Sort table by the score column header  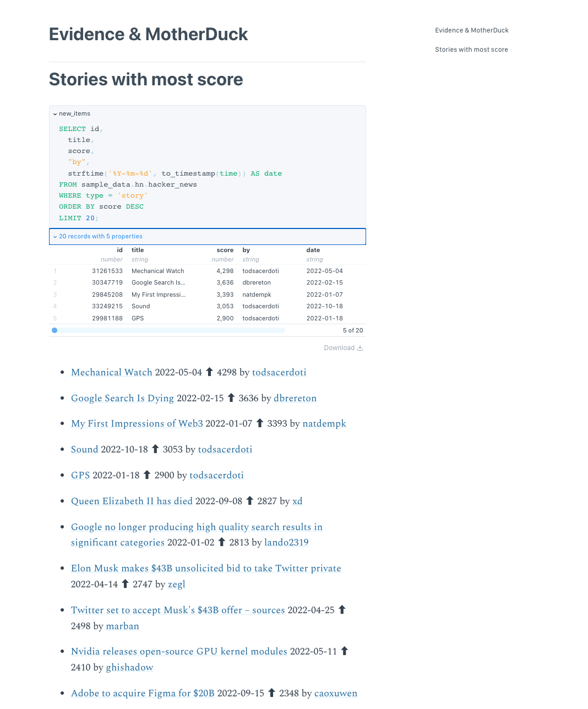coord(225,250)
